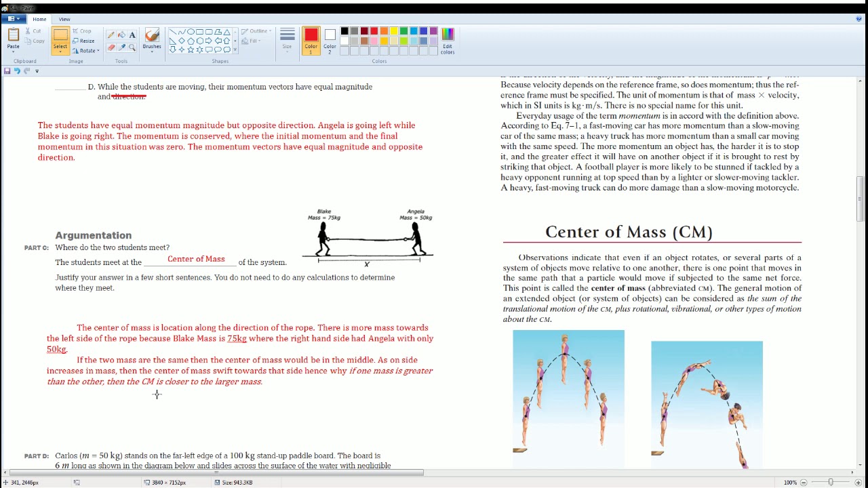Click the vertical scrollbar down arrow
The width and height of the screenshot is (868, 488).
861,464
